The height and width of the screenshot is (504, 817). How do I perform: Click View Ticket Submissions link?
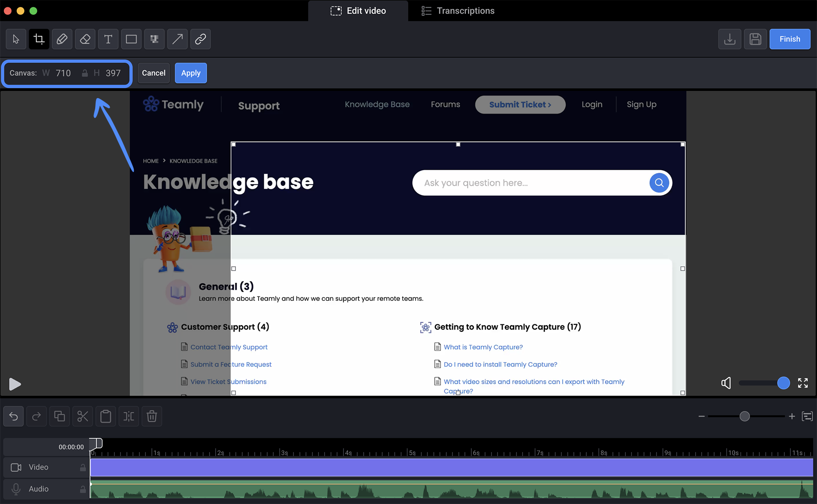tap(228, 382)
